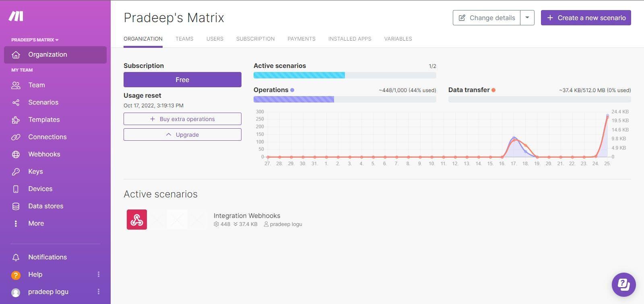644x304 pixels.
Task: Click the pradeep logu avatar icon
Action: point(16,293)
